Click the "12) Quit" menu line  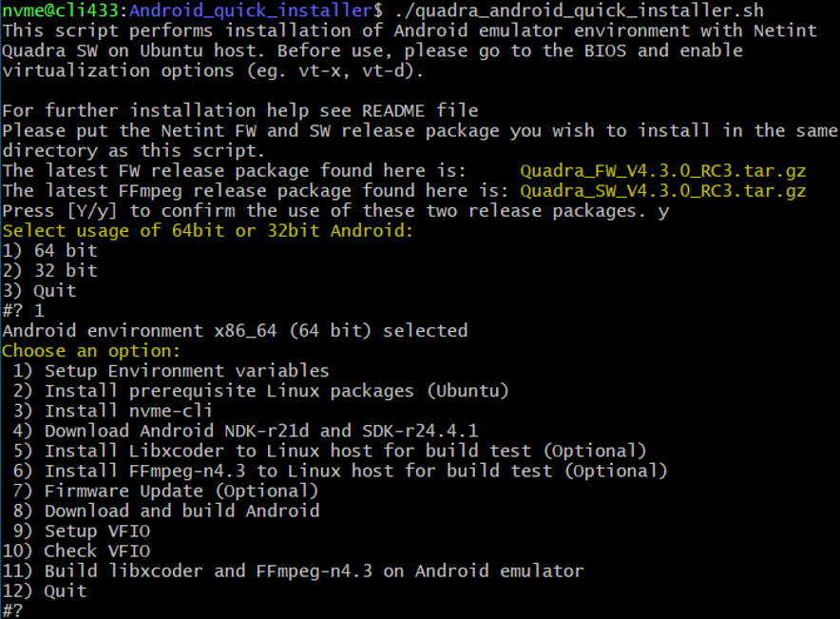coord(45,591)
